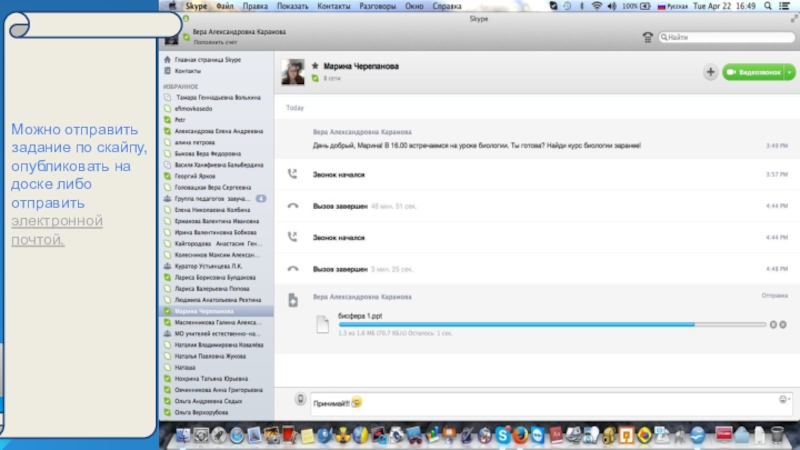Image resolution: width=800 pixels, height=450 pixels.
Task: Click Марина Черепанова's profile photo
Action: 293,71
